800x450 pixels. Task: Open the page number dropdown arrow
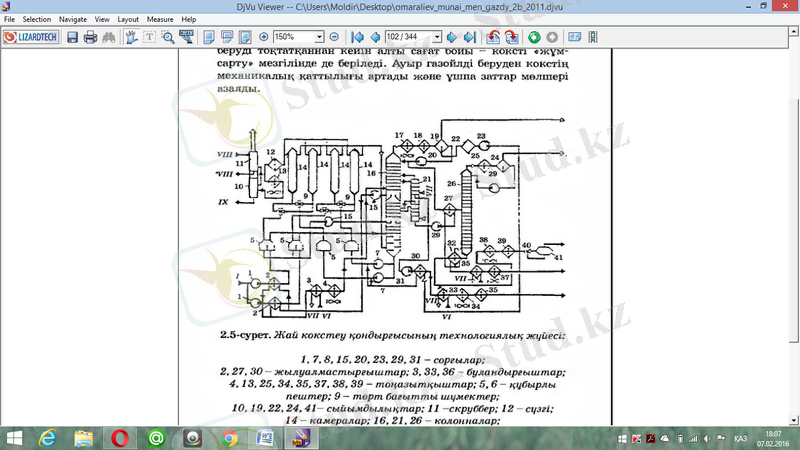click(x=437, y=37)
